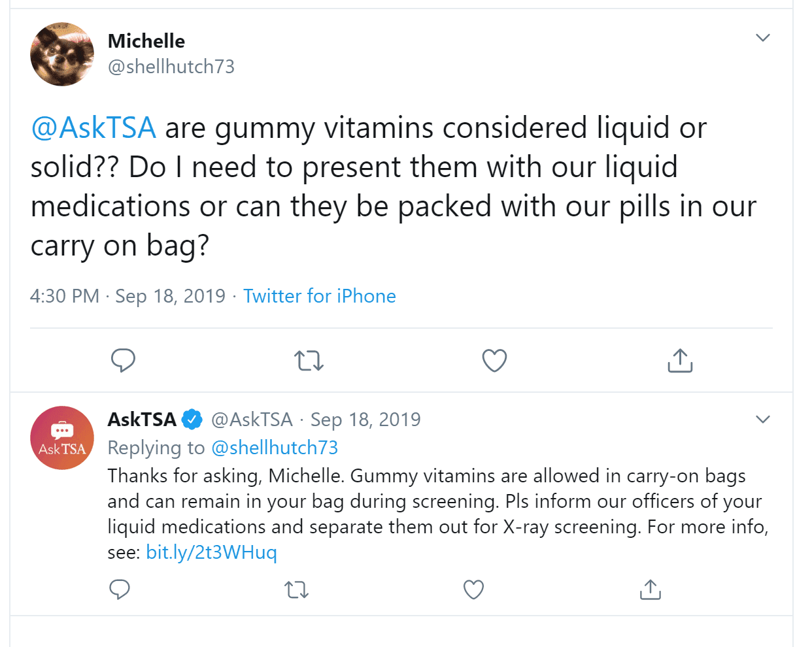The height and width of the screenshot is (647, 812).
Task: Open the Sep 18, 2019 reply timestamp
Action: click(365, 420)
